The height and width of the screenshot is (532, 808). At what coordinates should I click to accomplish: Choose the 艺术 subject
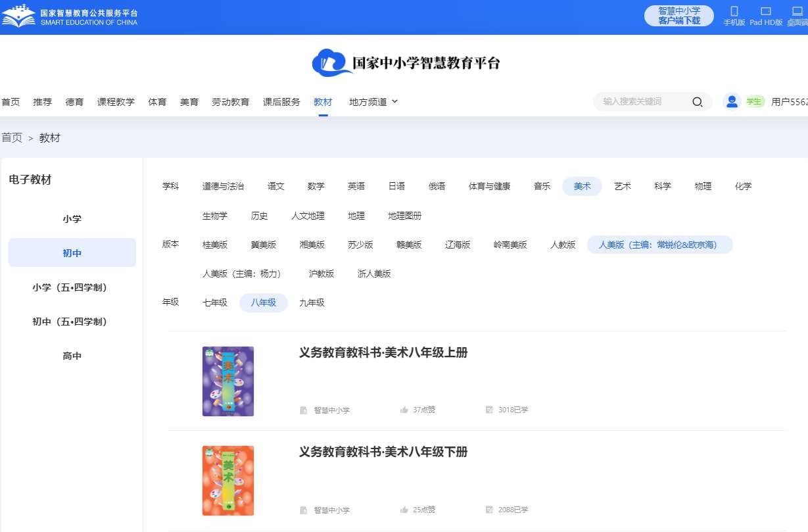tap(623, 187)
